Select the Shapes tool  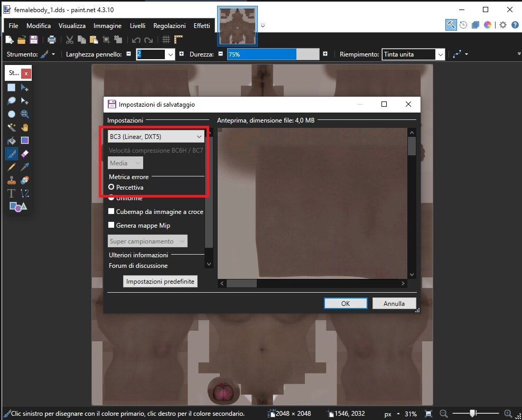(x=18, y=207)
